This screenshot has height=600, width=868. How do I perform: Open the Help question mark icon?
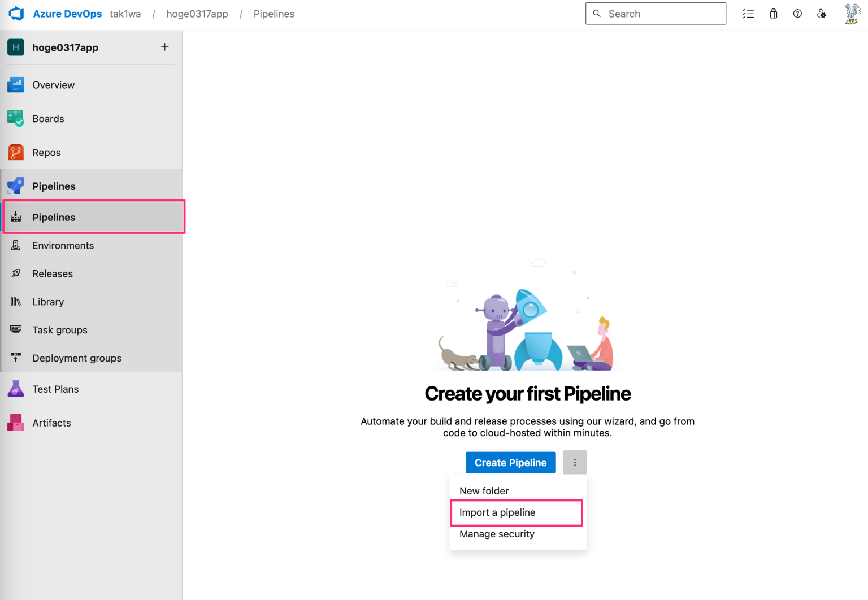797,13
